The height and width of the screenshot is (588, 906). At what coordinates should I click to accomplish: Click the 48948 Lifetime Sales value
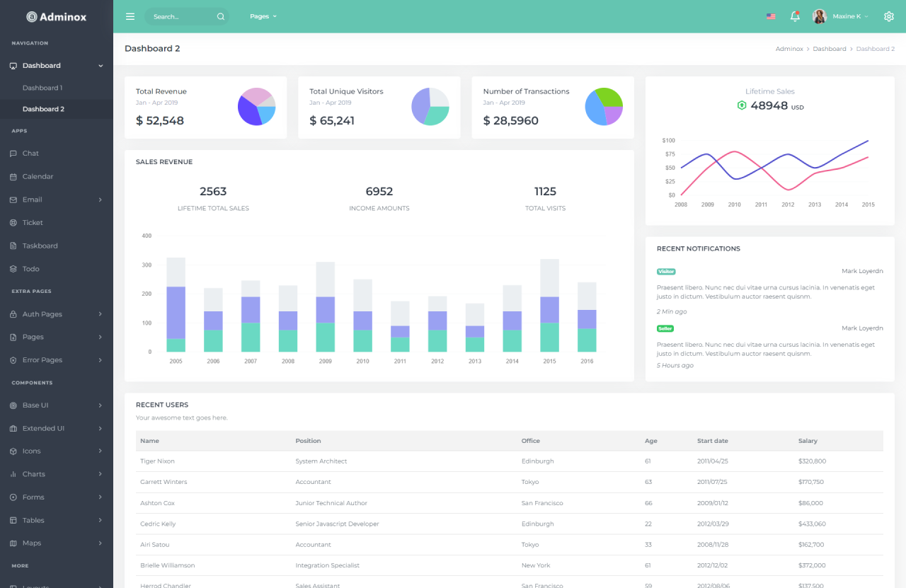click(x=769, y=105)
